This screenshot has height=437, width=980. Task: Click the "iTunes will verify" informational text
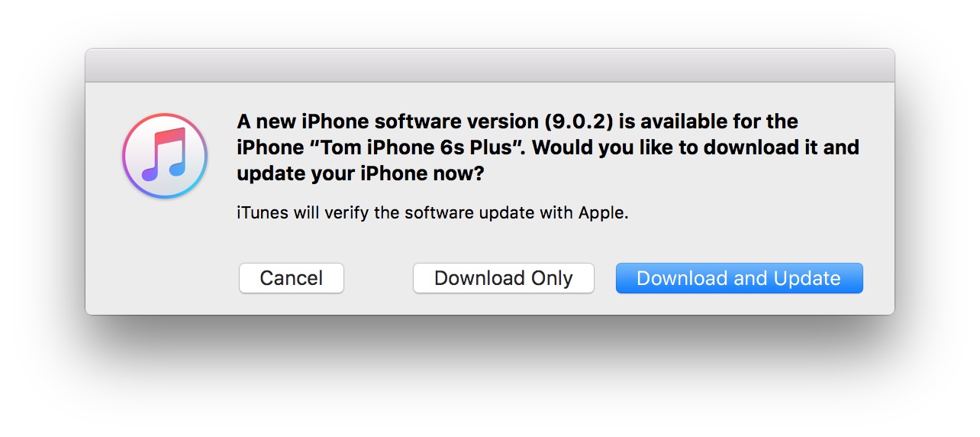pos(432,213)
